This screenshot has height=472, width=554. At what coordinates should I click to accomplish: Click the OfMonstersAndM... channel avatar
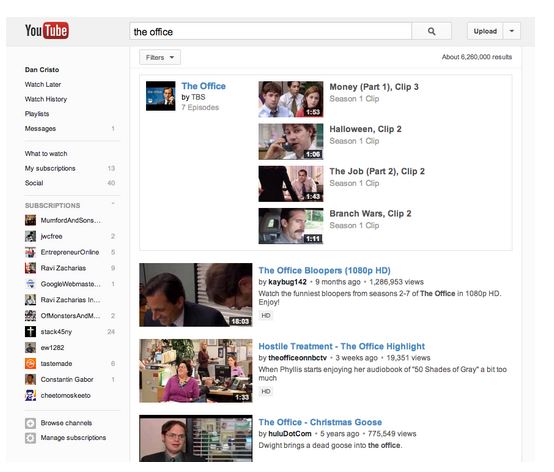[30, 315]
